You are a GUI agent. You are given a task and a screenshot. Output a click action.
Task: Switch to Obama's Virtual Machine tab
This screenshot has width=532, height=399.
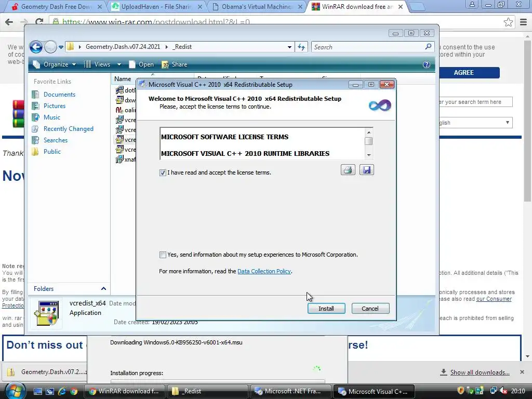pyautogui.click(x=256, y=6)
